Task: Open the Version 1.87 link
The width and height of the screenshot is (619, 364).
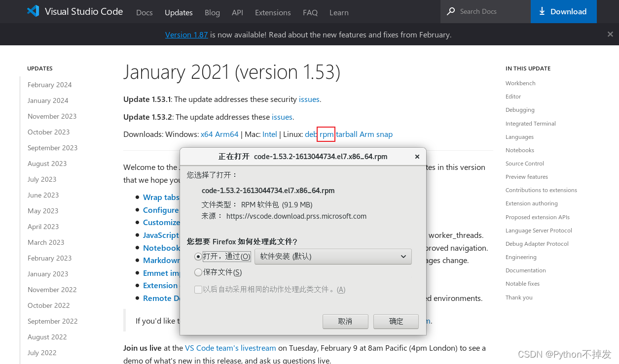Action: (x=186, y=34)
